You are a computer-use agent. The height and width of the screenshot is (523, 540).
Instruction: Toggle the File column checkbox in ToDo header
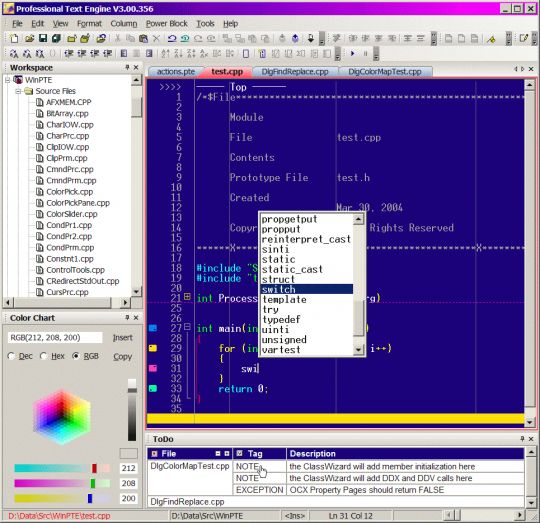(155, 453)
